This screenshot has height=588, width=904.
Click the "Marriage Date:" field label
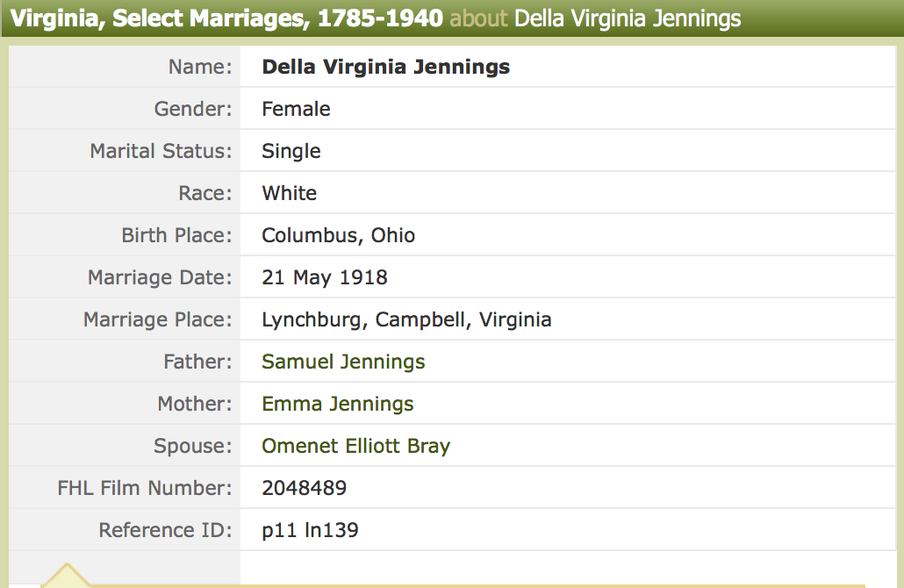point(160,277)
